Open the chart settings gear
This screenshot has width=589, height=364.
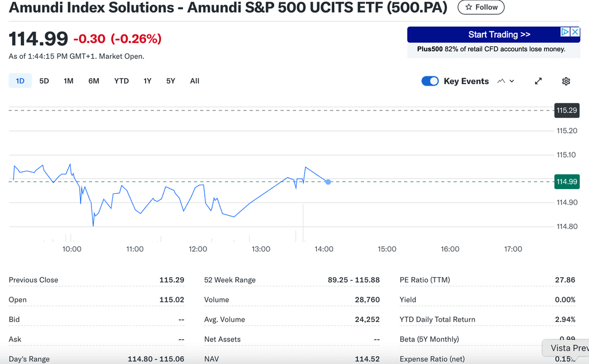click(566, 81)
